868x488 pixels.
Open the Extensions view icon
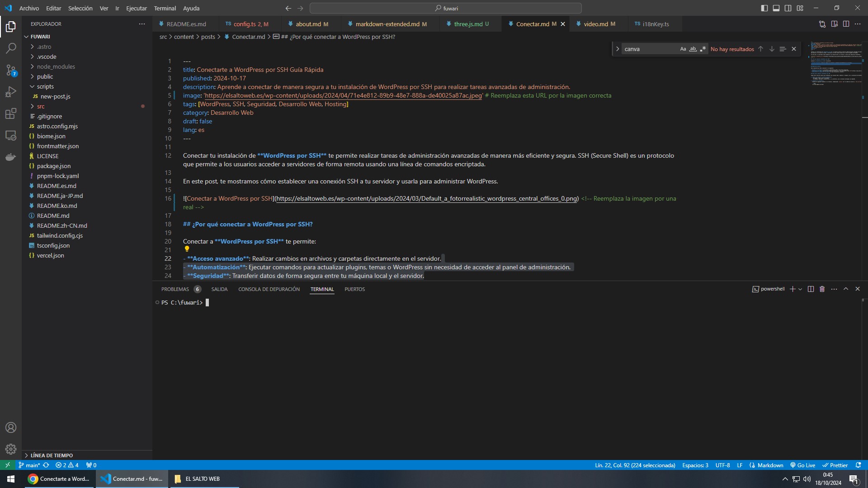pos(11,113)
